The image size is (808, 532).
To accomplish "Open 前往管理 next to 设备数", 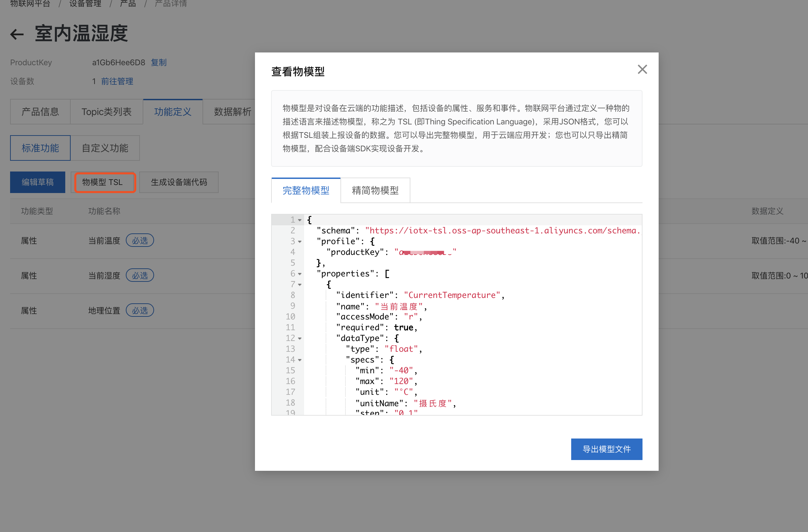I will [x=117, y=81].
